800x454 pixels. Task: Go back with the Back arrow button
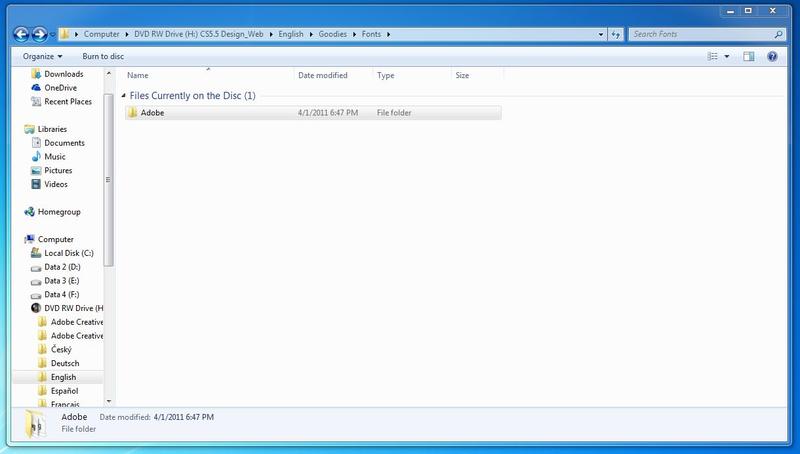[21, 34]
